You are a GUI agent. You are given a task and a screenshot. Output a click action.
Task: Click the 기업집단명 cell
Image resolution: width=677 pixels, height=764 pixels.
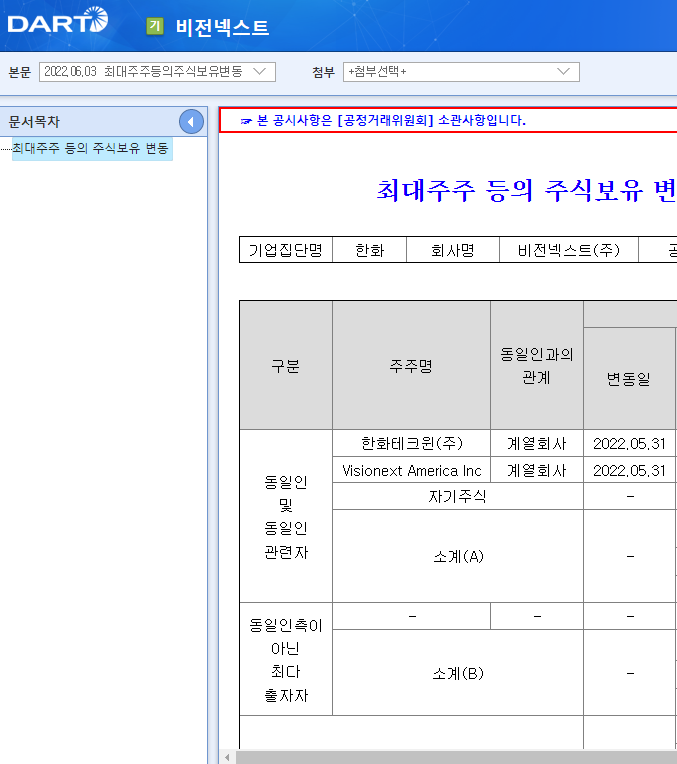click(286, 250)
